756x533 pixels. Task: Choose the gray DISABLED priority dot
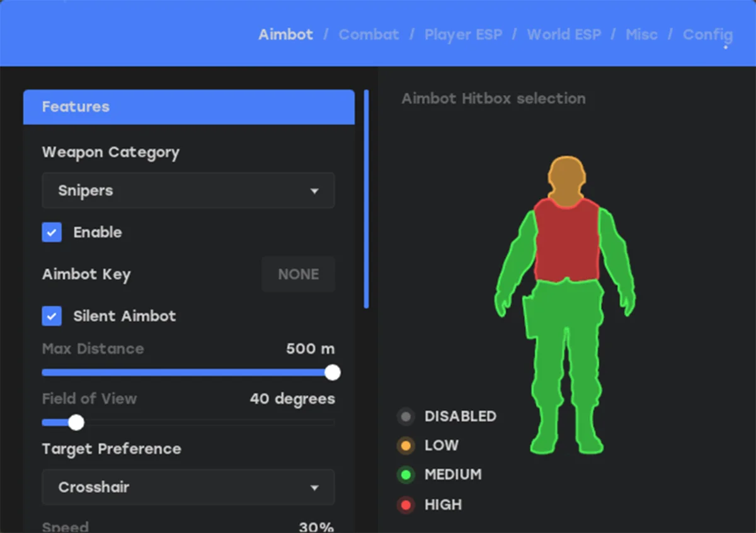tap(406, 416)
